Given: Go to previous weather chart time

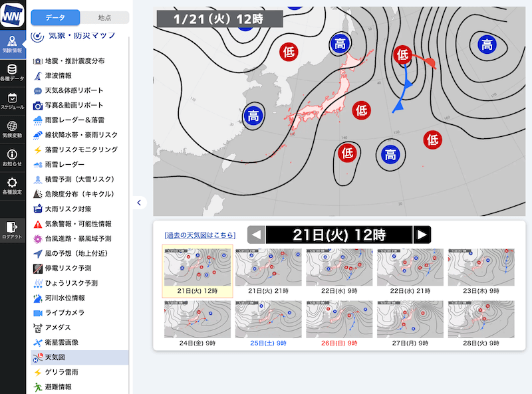Looking at the screenshot, I should point(256,235).
